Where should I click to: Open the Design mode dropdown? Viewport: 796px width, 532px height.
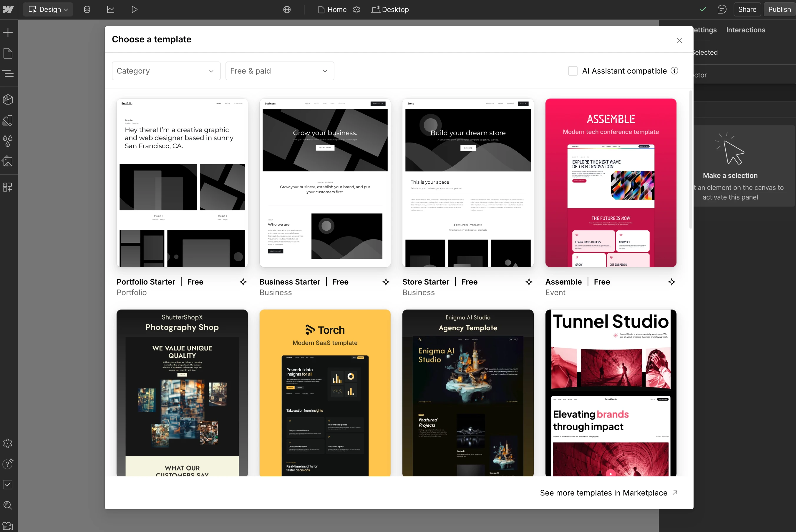click(x=48, y=9)
